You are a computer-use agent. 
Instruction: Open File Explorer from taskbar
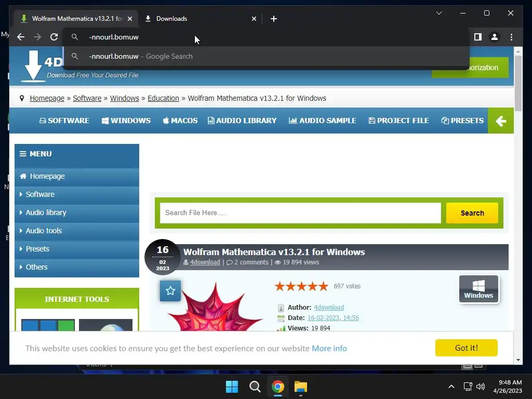click(301, 387)
